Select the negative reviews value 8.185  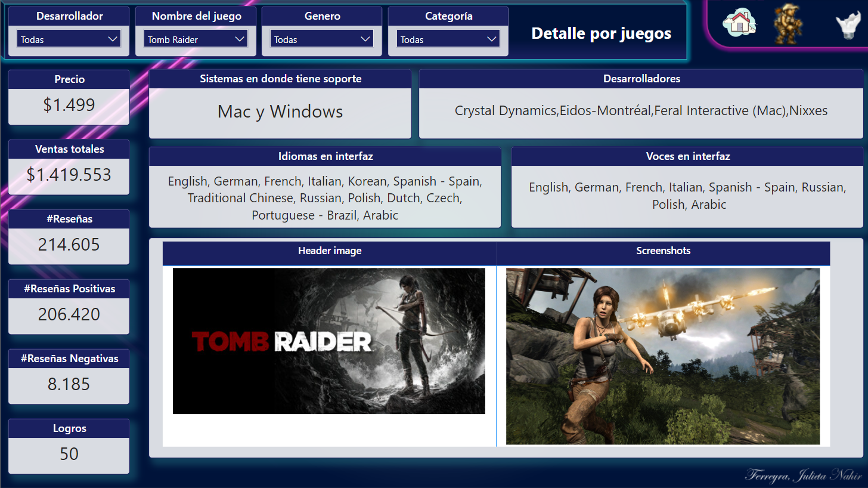point(69,384)
